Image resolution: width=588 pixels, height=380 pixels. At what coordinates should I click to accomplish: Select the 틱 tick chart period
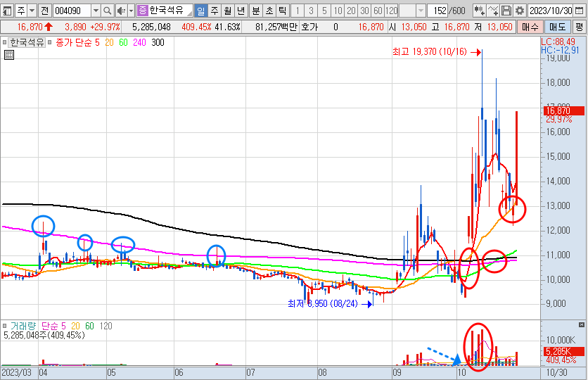pyautogui.click(x=282, y=11)
